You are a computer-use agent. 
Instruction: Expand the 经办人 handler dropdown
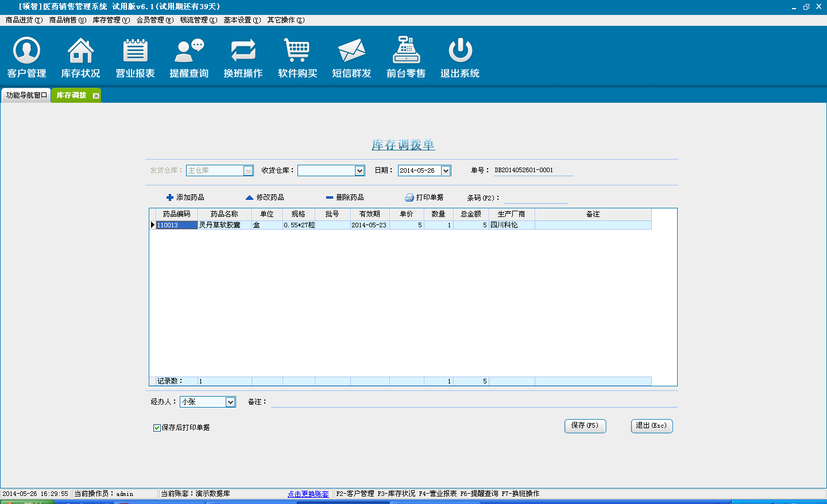pos(230,402)
